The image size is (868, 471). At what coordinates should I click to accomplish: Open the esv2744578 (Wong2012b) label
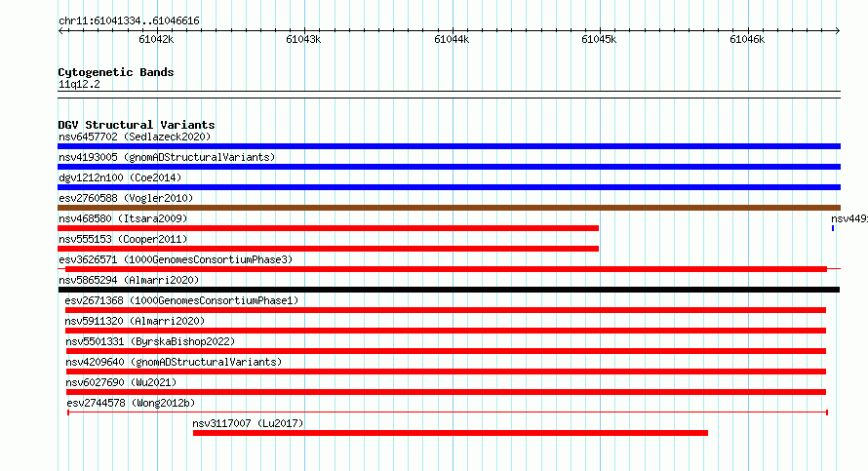(132, 403)
